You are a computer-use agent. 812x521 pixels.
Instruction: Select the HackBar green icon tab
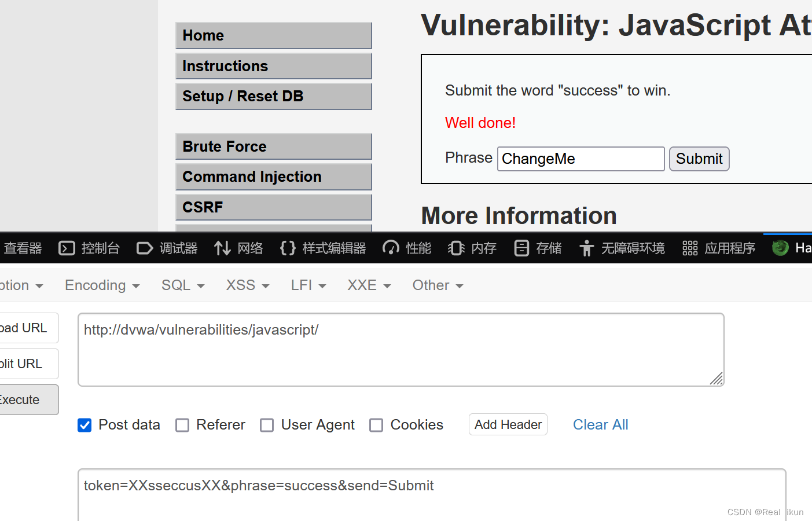[x=780, y=248]
